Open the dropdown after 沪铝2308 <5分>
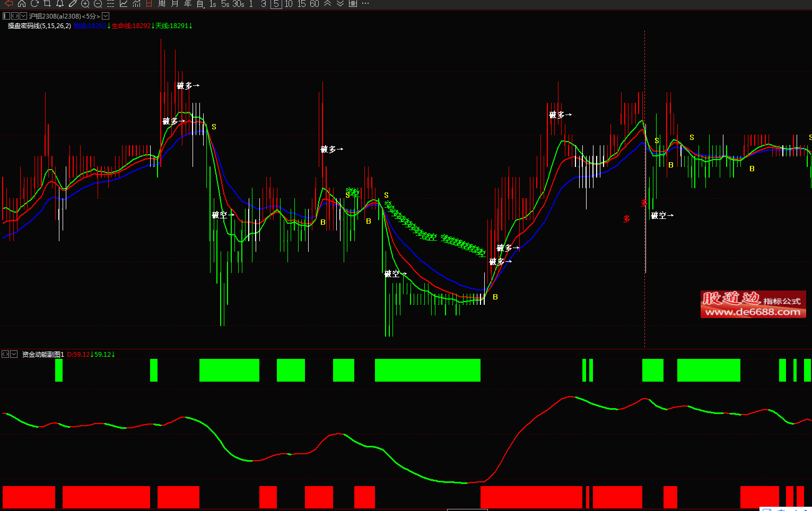This screenshot has width=812, height=511. pos(106,16)
